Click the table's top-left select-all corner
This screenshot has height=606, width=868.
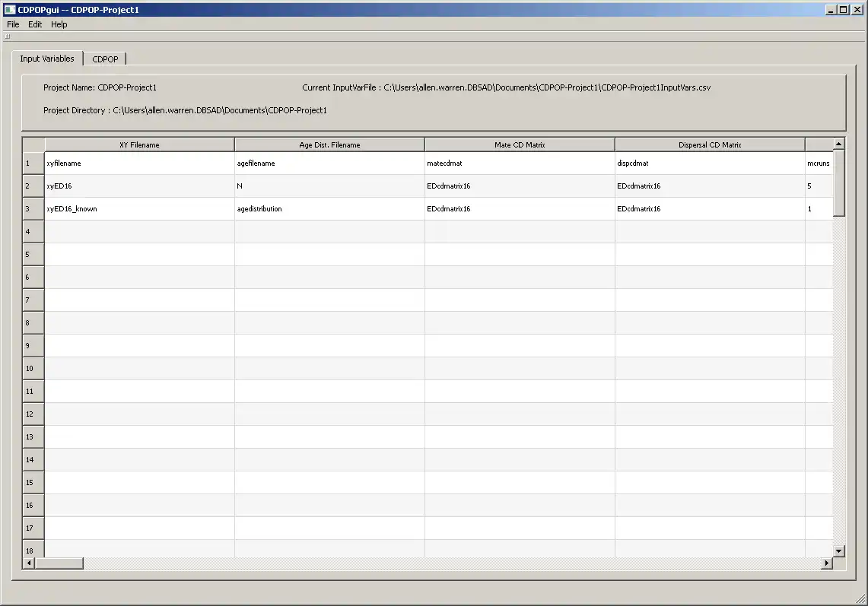pyautogui.click(x=33, y=145)
